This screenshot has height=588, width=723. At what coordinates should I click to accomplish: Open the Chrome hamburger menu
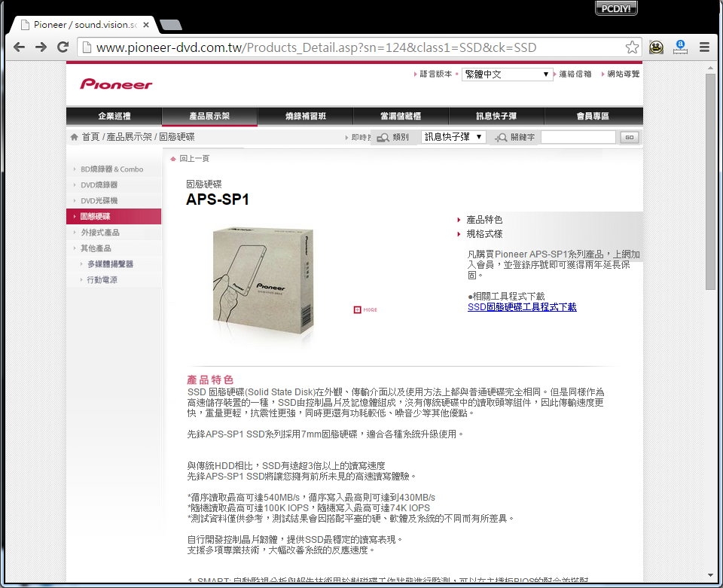point(705,47)
